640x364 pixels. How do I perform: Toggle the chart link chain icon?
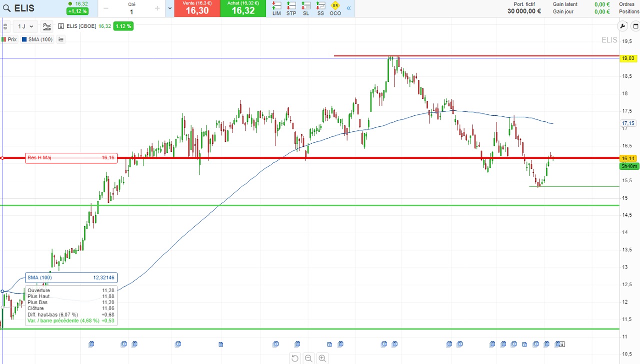(5, 26)
